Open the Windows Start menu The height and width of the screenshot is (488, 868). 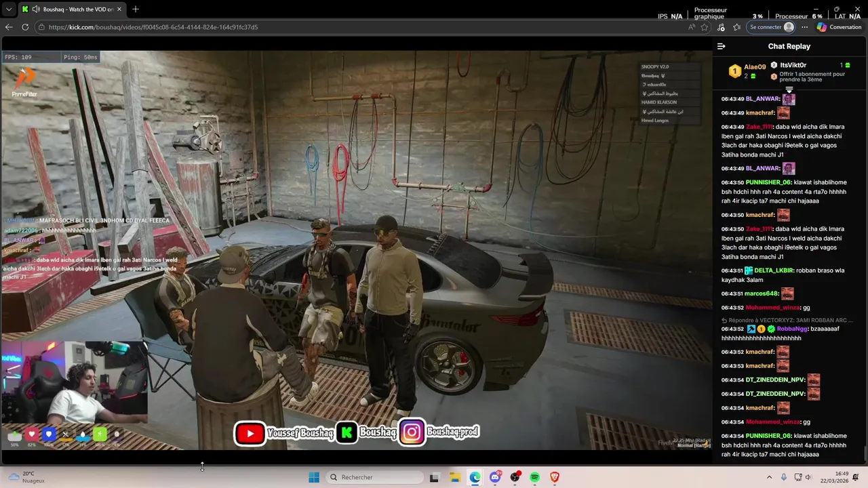point(314,477)
